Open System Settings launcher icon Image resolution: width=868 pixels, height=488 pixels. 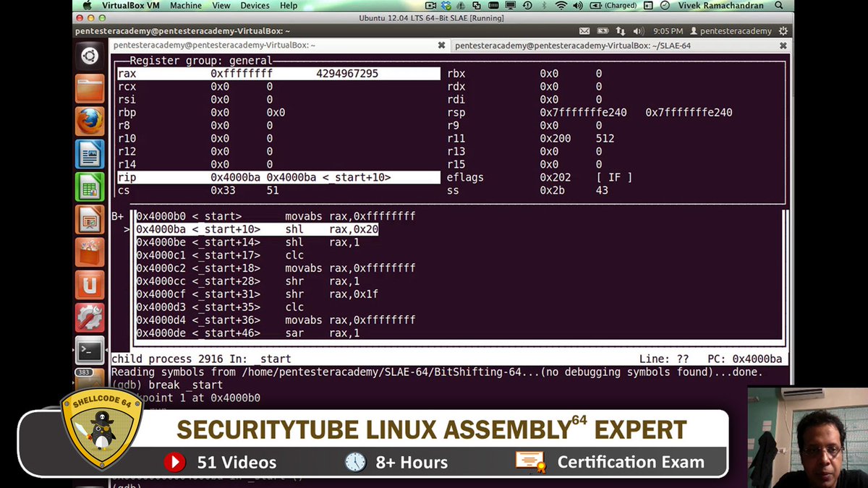coord(90,318)
